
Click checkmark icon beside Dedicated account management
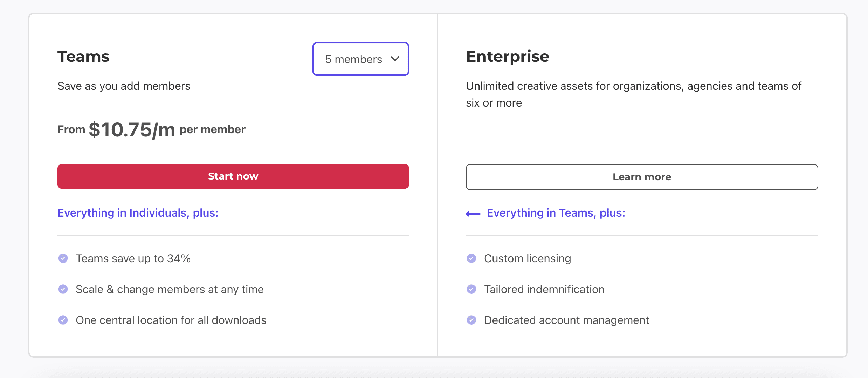point(471,320)
